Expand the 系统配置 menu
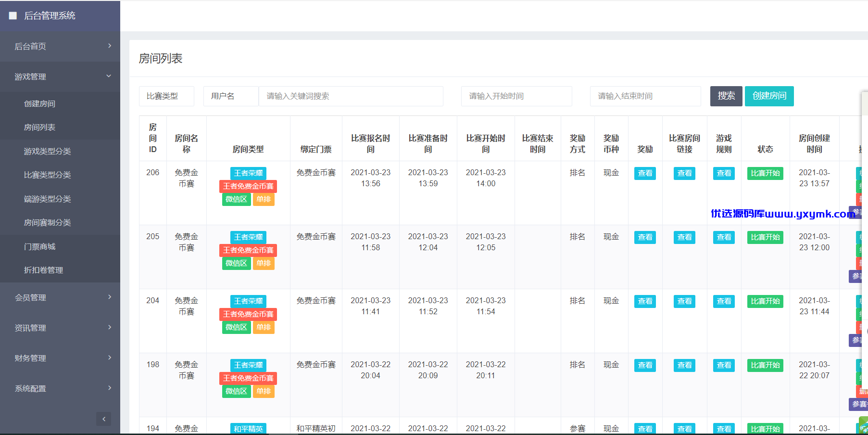868x435 pixels. pos(60,388)
